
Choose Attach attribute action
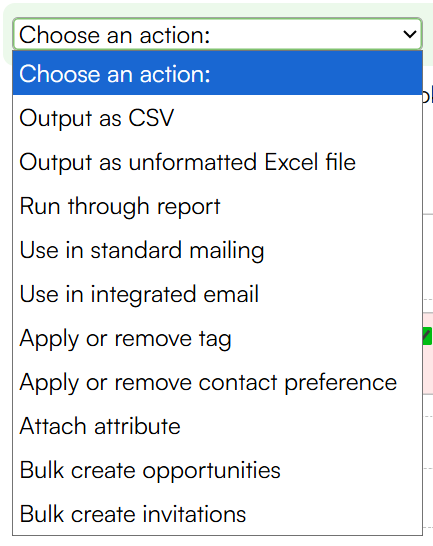point(217,426)
